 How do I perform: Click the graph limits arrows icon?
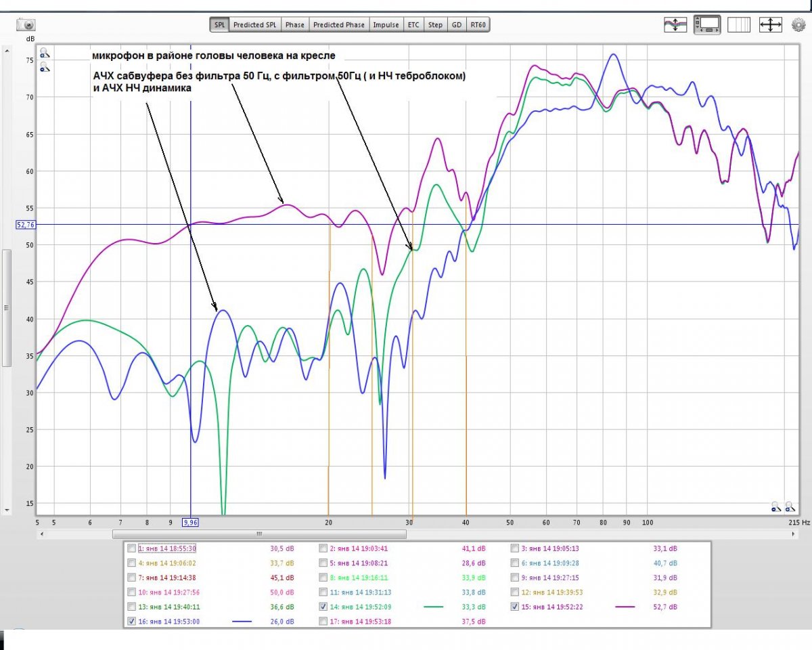771,25
